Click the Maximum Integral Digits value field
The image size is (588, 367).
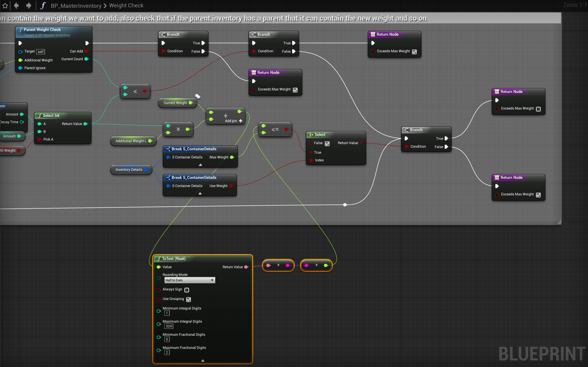pyautogui.click(x=169, y=326)
